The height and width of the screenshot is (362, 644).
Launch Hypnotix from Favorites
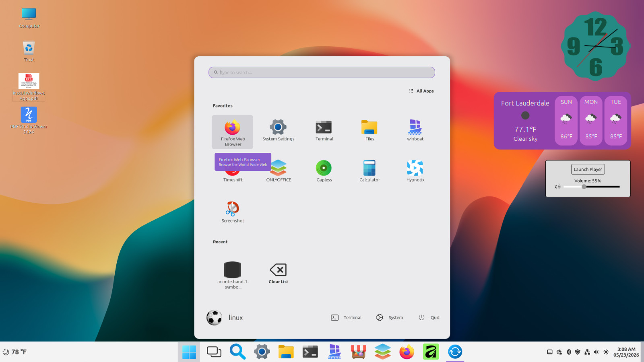[415, 171]
